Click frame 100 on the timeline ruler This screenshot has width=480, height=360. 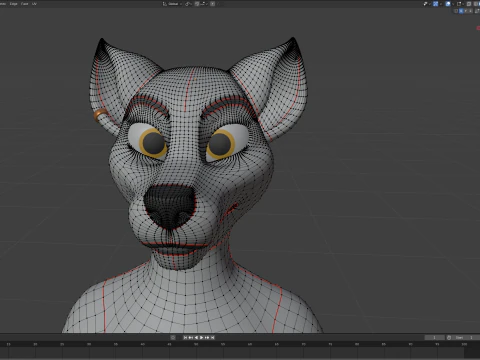pos(464,344)
